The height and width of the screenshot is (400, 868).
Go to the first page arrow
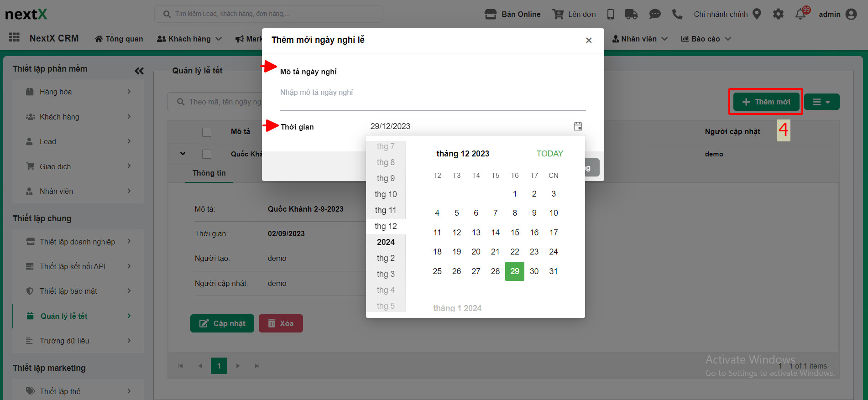(181, 366)
